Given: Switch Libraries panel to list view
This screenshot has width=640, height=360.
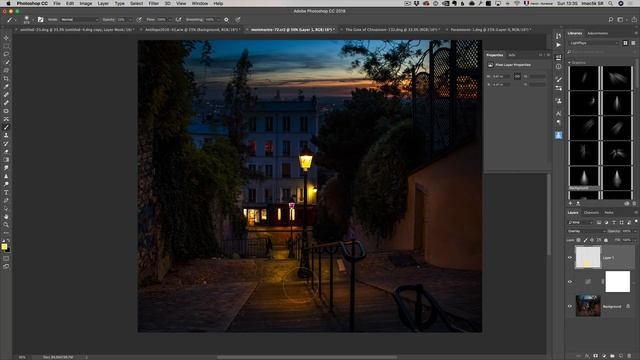Looking at the screenshot, I should click(x=633, y=43).
